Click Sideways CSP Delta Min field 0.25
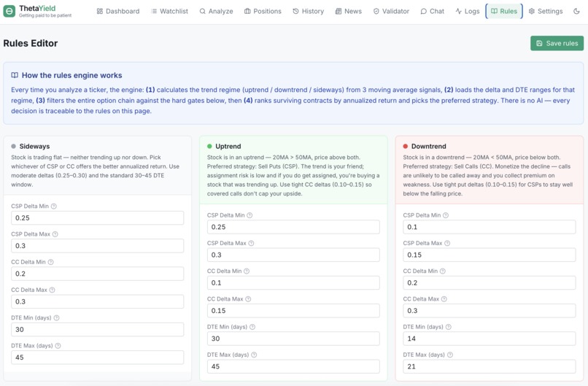This screenshot has width=588, height=386. (98, 218)
